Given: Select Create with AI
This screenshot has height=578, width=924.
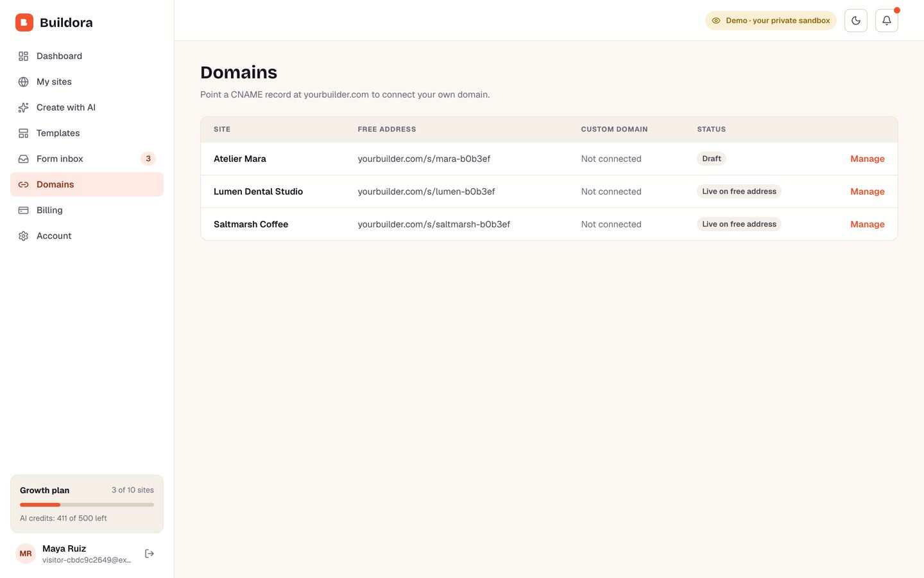Looking at the screenshot, I should click(x=87, y=107).
